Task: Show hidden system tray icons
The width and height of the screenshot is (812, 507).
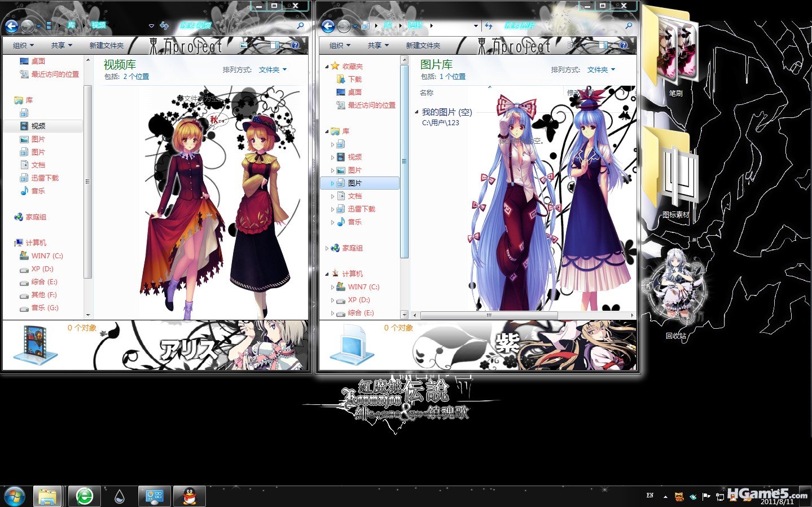Action: click(665, 497)
